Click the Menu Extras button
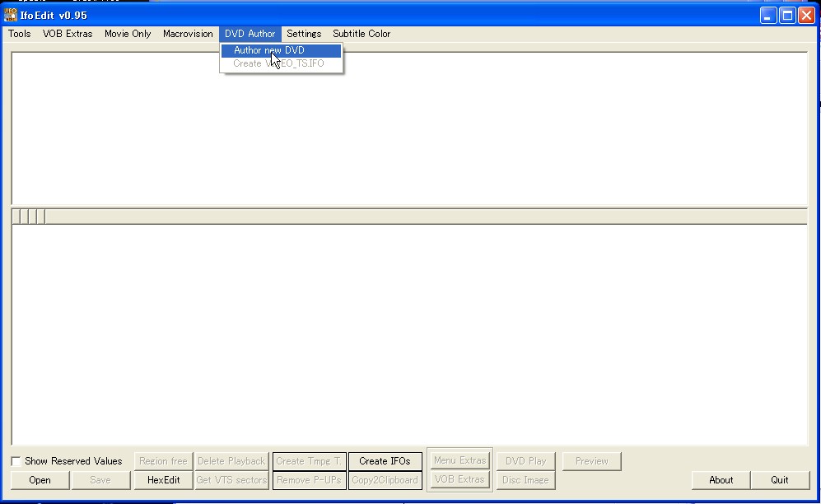This screenshot has width=821, height=504. coord(459,460)
